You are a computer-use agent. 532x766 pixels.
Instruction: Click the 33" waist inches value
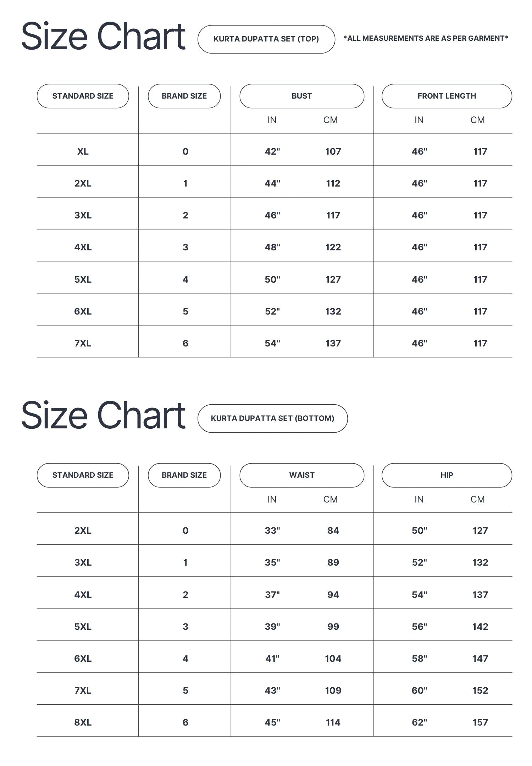coord(272,531)
